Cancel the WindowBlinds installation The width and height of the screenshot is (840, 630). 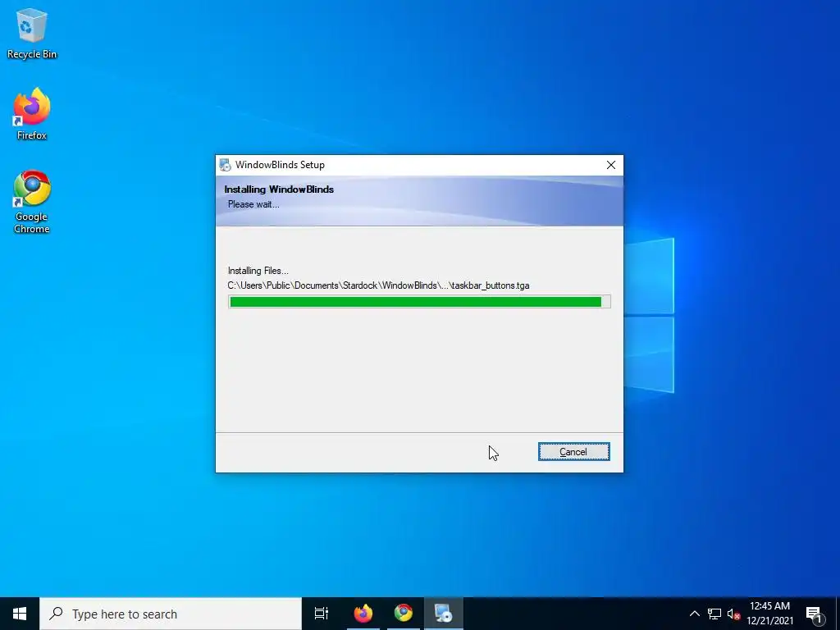(x=573, y=452)
